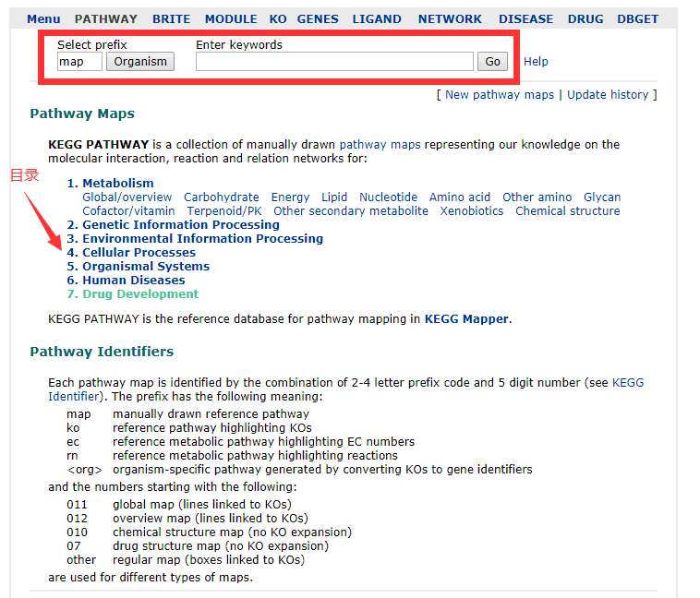Open the Menu link in navigation bar
The image size is (700, 598).
tap(43, 18)
